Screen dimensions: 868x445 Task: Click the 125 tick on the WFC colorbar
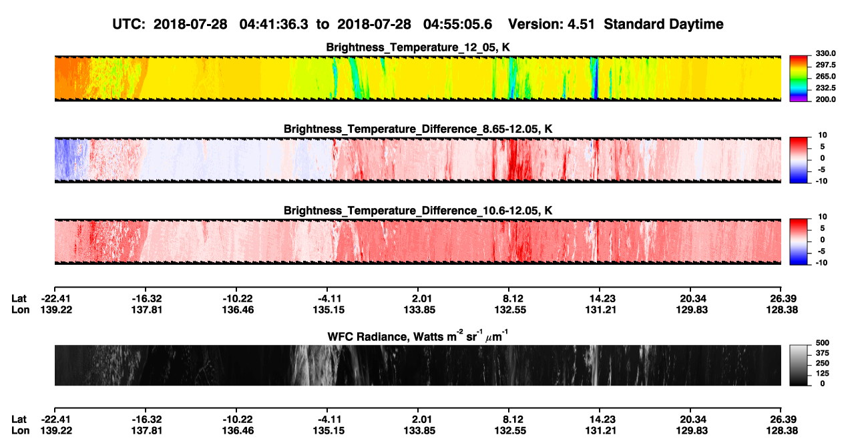(x=821, y=373)
